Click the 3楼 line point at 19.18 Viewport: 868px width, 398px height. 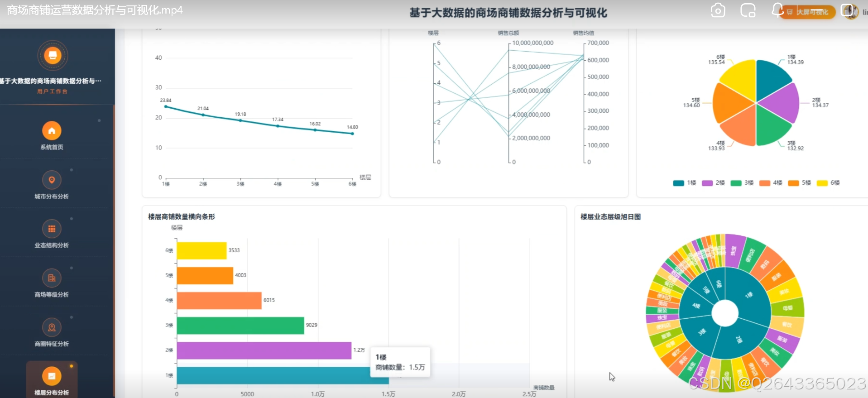(x=240, y=120)
